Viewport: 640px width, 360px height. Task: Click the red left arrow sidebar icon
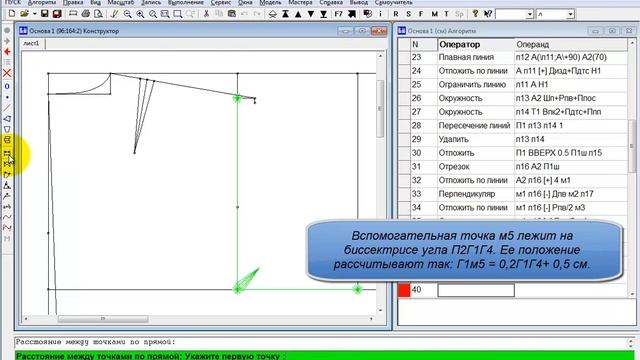(x=7, y=52)
